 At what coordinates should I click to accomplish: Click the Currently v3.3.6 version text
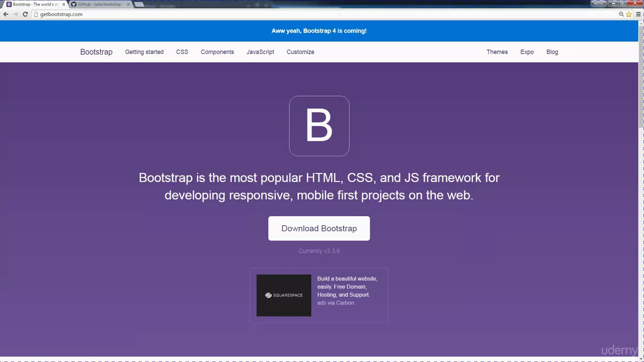(319, 251)
